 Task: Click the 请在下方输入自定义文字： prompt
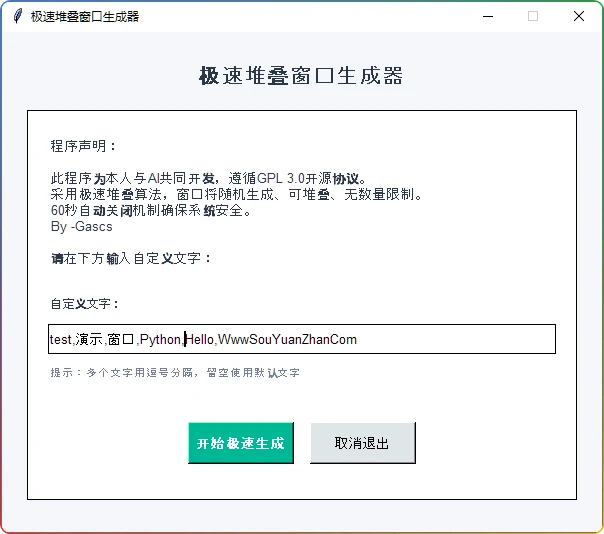pyautogui.click(x=131, y=258)
